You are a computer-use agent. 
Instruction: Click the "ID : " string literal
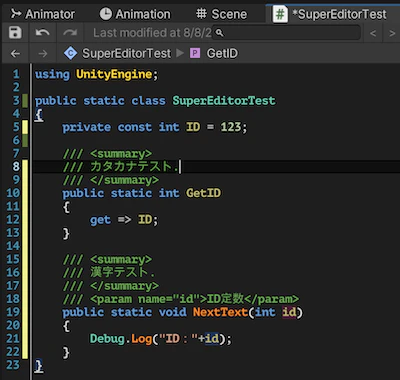[x=178, y=339]
